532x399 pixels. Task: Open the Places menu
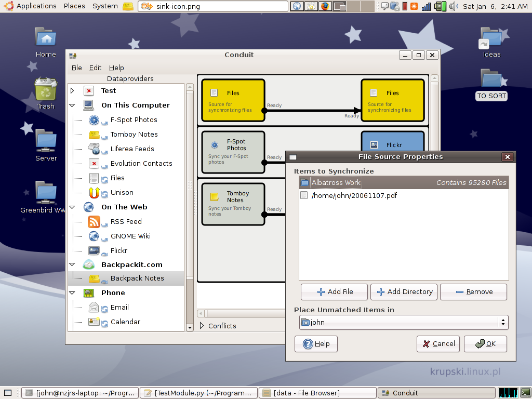click(x=74, y=6)
